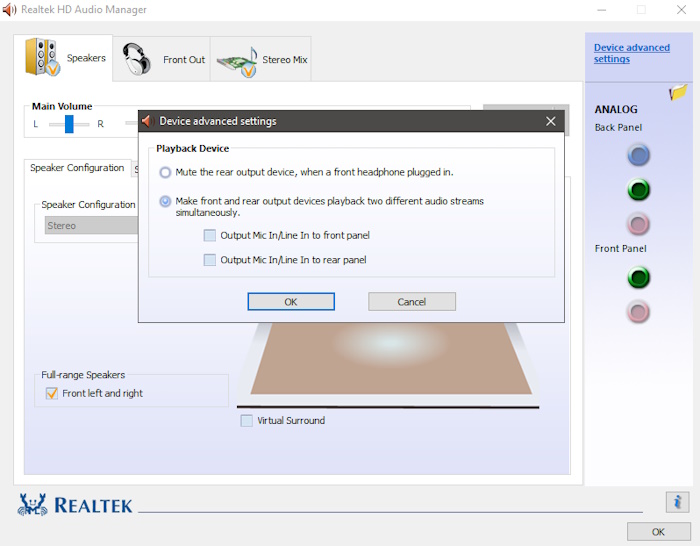The image size is (700, 546).
Task: Open the Device advanced settings link
Action: (x=631, y=53)
